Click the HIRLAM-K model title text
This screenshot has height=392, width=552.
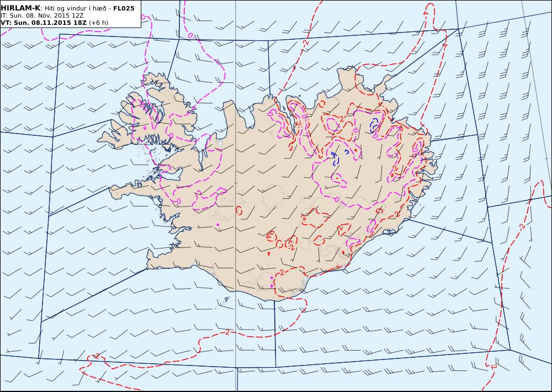pos(20,8)
